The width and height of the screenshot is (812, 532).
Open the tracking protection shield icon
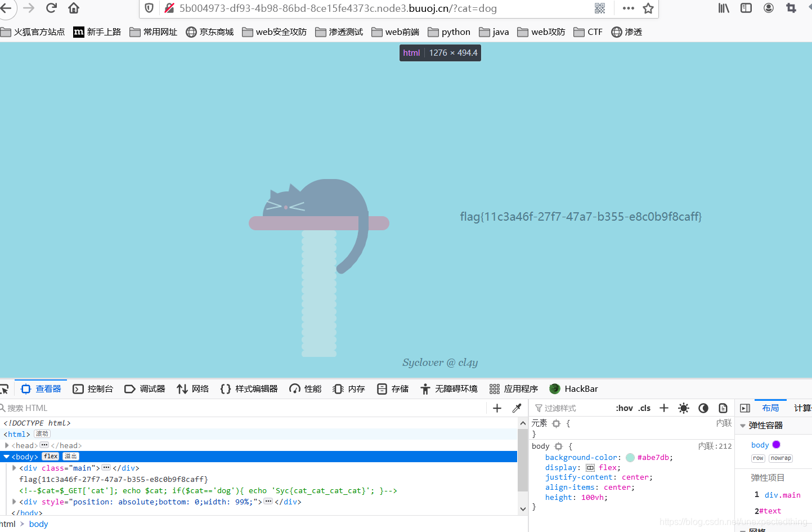coord(149,8)
